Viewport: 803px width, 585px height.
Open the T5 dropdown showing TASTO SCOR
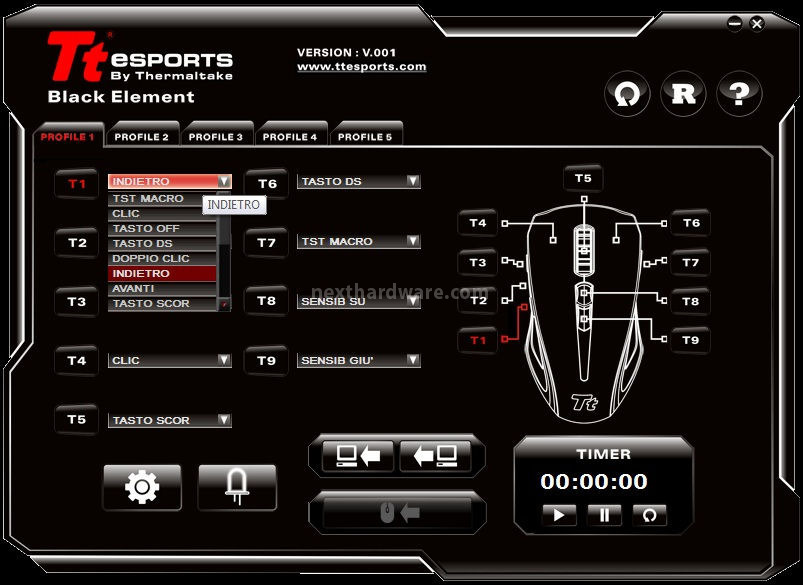170,420
